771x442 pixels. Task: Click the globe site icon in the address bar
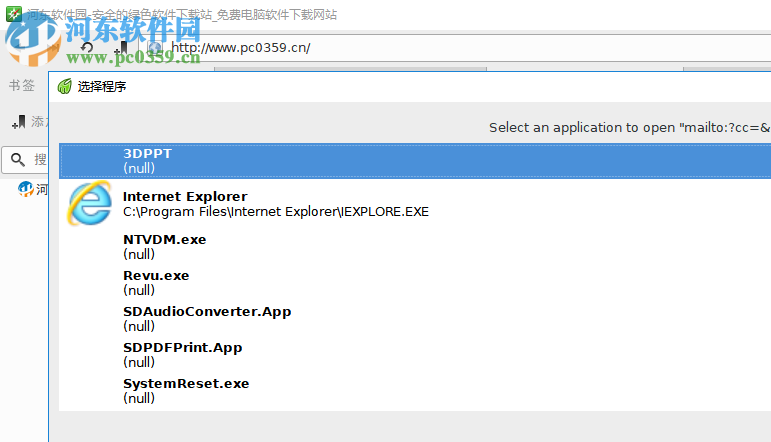pos(154,48)
